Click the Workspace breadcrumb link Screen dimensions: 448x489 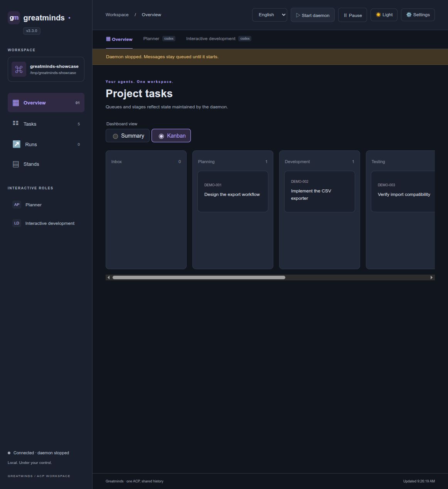(x=117, y=15)
